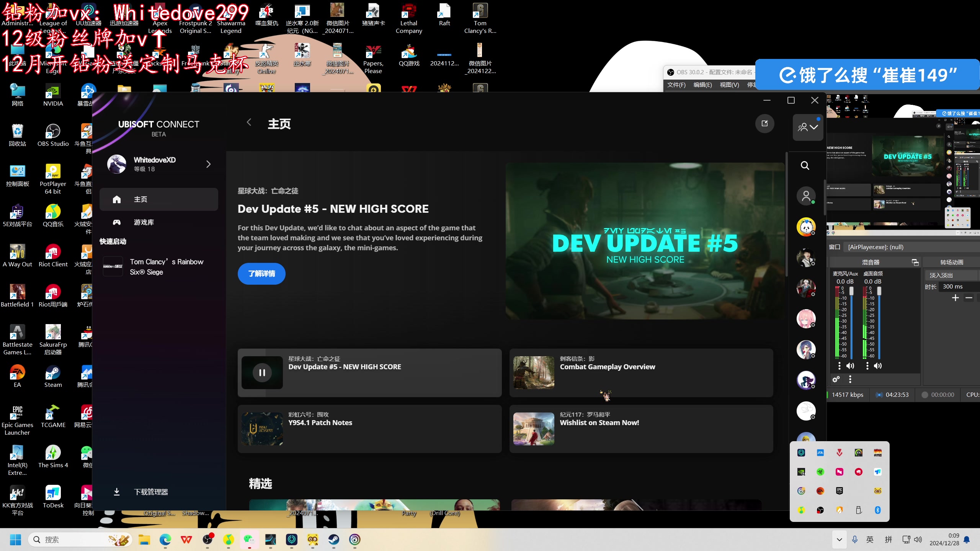Open WPS Office from taskbar
The height and width of the screenshot is (551, 980).
(x=186, y=540)
